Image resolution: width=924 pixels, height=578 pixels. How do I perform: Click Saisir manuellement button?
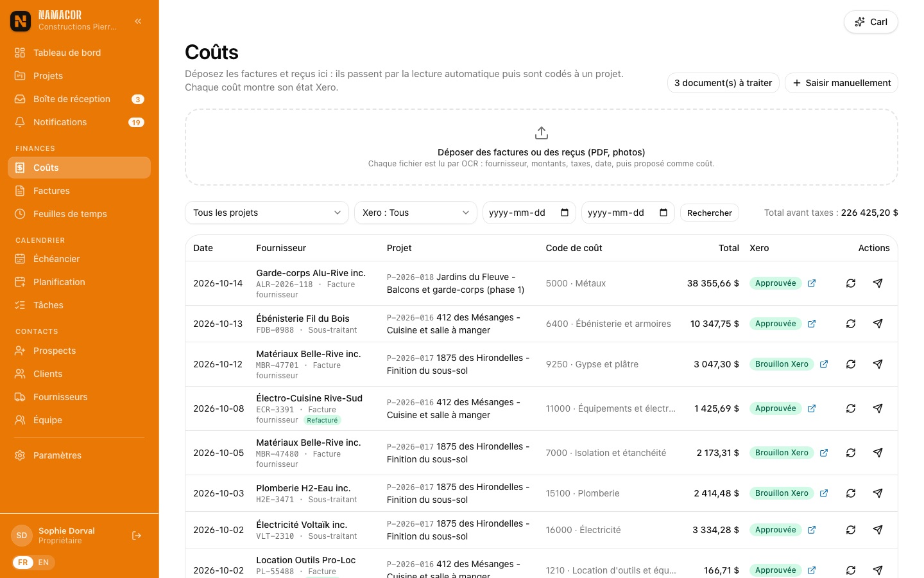[841, 83]
